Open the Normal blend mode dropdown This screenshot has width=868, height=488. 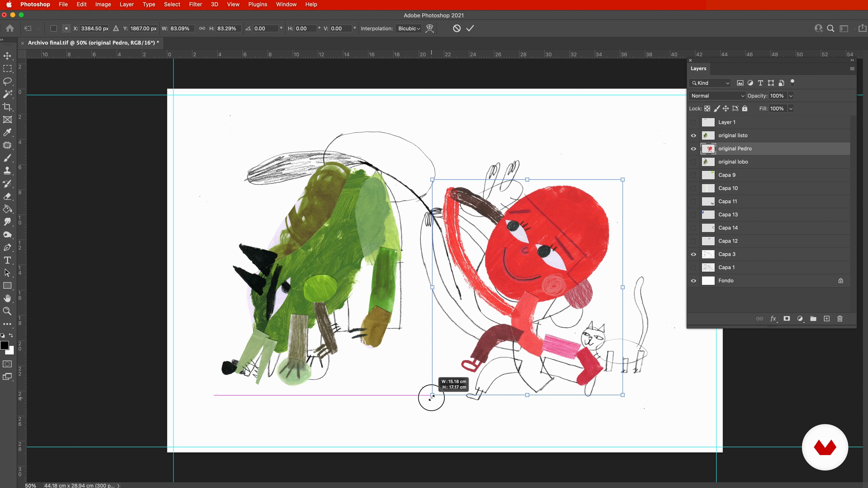[717, 96]
